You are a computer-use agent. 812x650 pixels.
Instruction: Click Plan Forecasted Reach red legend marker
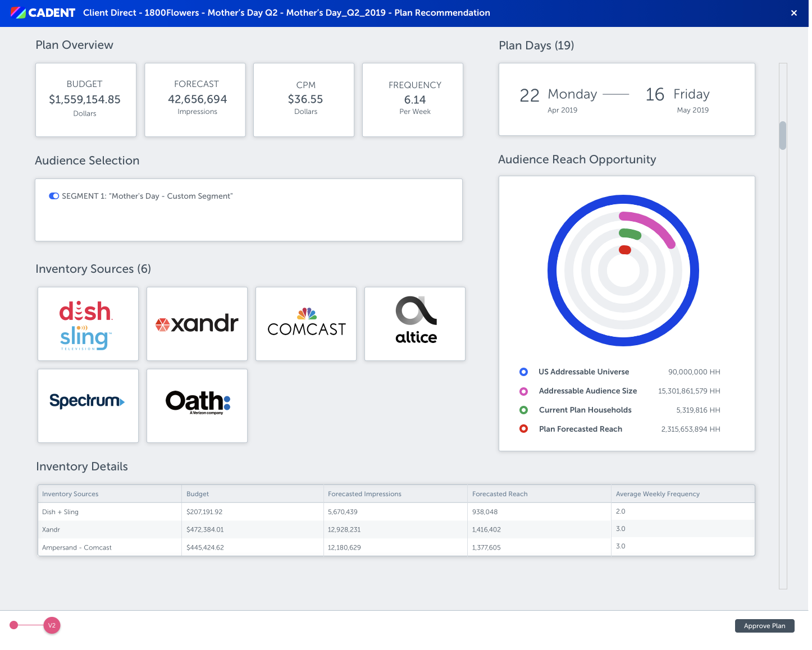click(523, 429)
